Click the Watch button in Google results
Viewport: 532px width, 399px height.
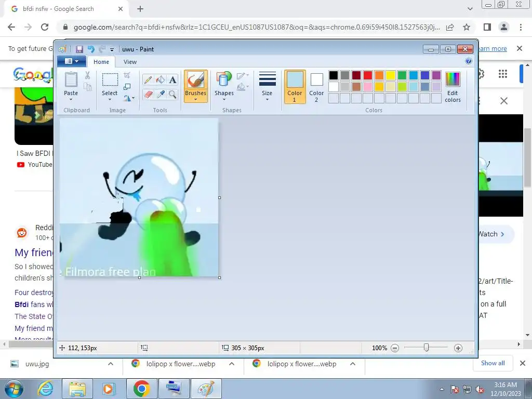[x=495, y=234]
